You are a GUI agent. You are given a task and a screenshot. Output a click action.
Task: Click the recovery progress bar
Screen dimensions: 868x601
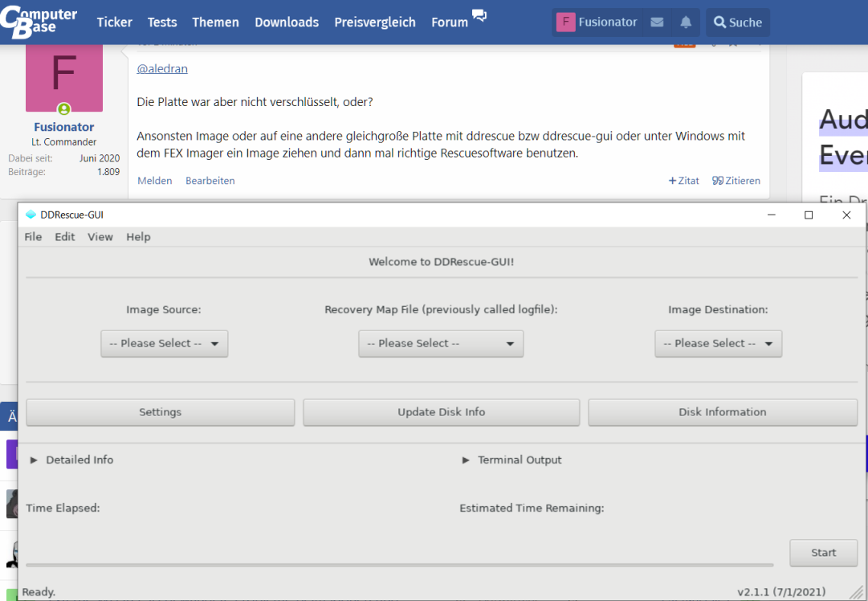point(400,565)
